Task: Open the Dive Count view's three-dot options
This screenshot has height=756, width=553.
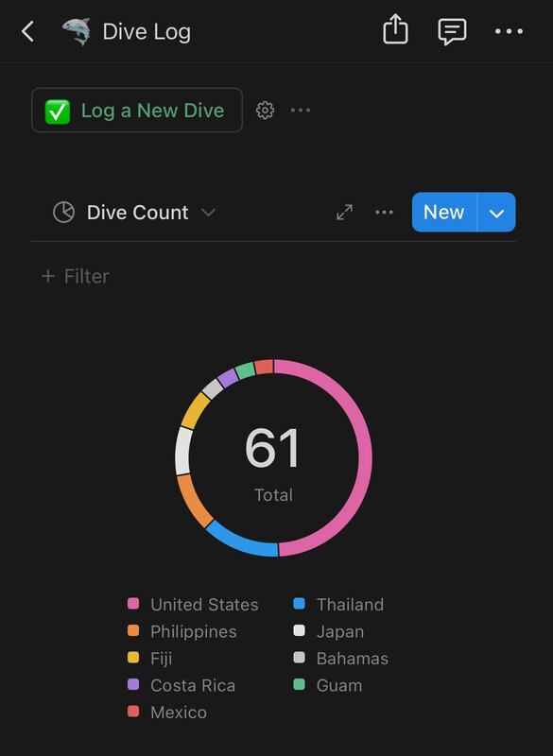Action: (x=384, y=212)
